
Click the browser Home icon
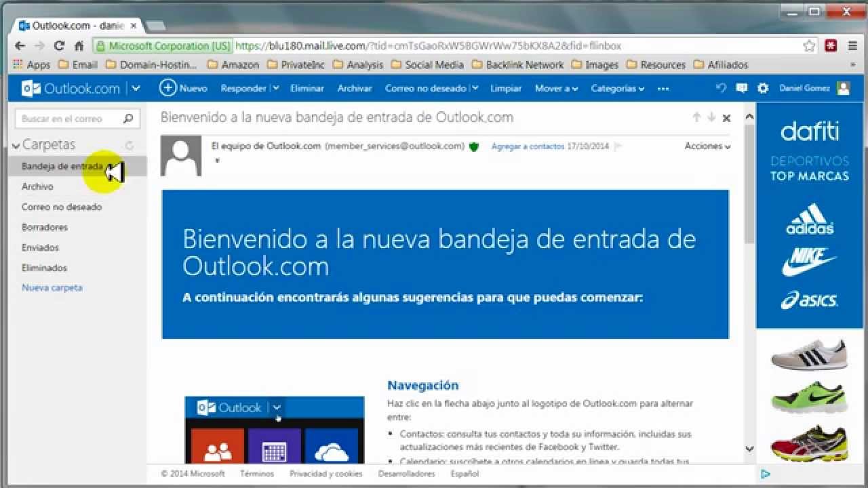[79, 46]
